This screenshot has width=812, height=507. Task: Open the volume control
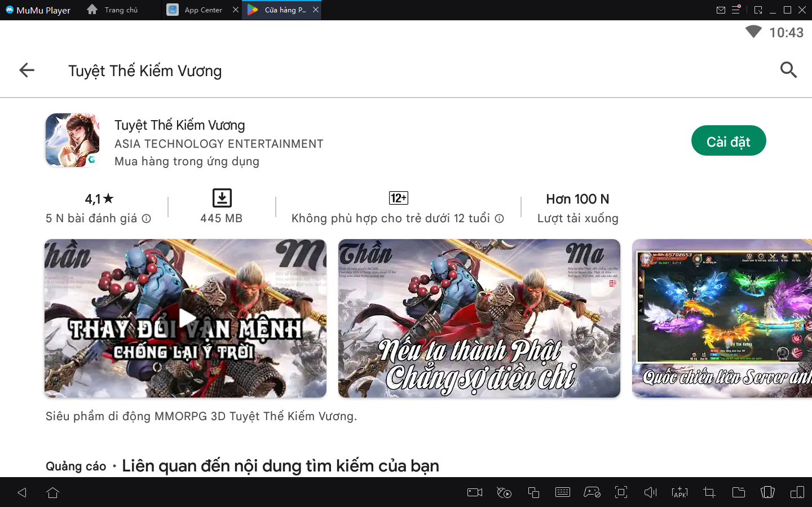(650, 492)
